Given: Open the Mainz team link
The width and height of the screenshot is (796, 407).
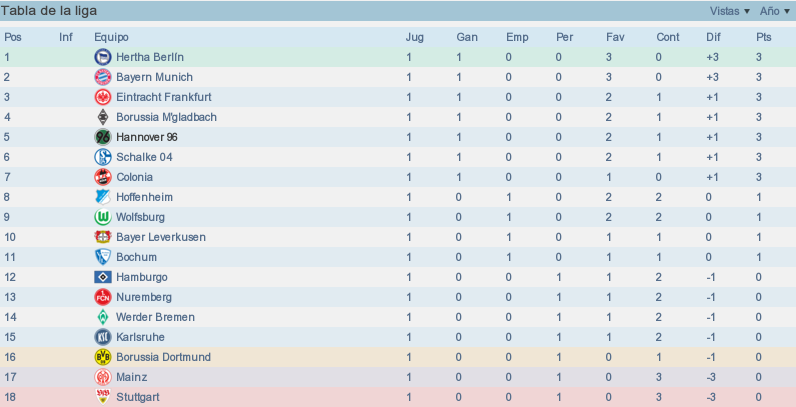Looking at the screenshot, I should (x=132, y=377).
